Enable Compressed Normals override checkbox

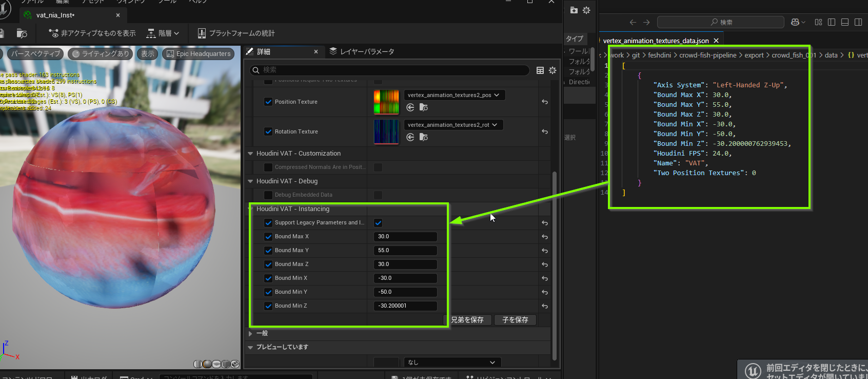[268, 167]
